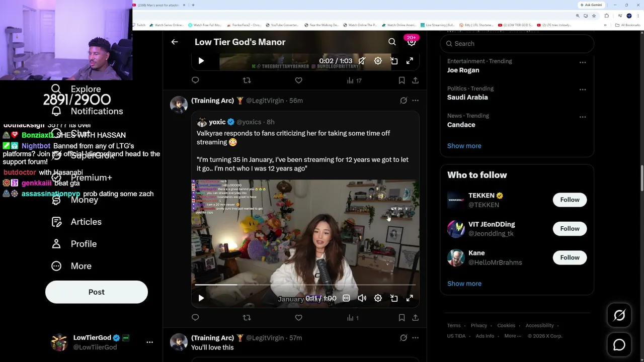Image resolution: width=644 pixels, height=362 pixels.
Task: Focus the X Search input field
Action: tap(517, 44)
